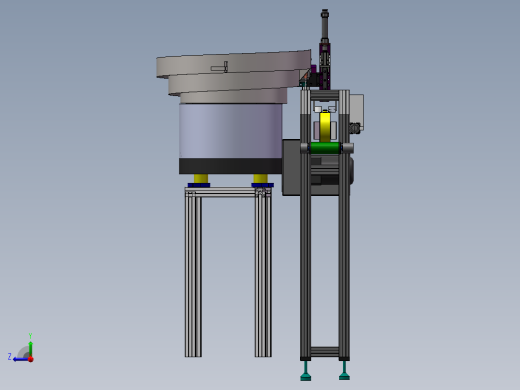Select the yellow wheel above the green roller
520x390 pixels.
coord(325,127)
